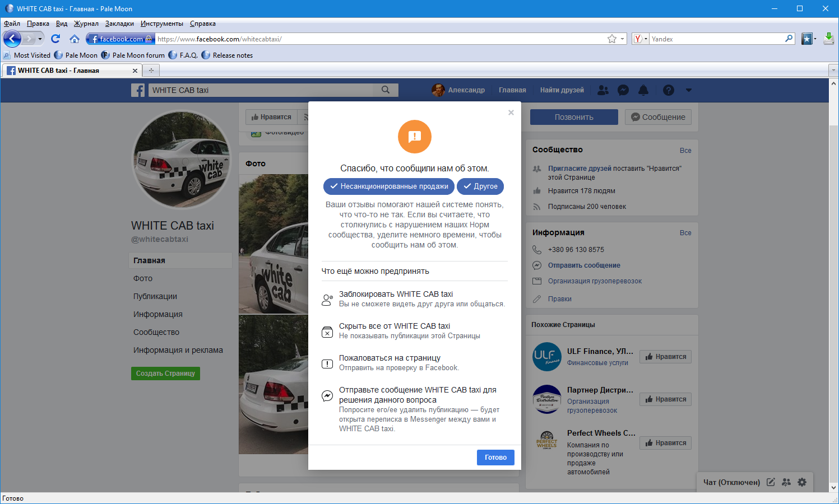Click the Готово button in dialog
Screen dimensions: 839x504
[495, 458]
